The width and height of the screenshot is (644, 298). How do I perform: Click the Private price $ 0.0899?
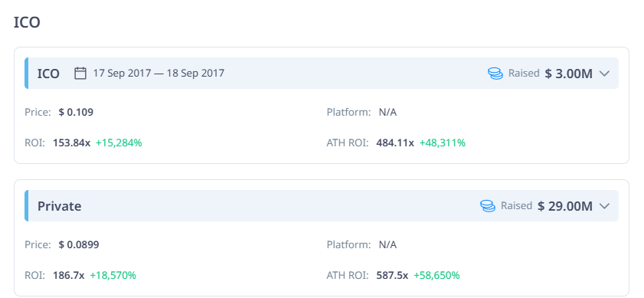coord(79,245)
